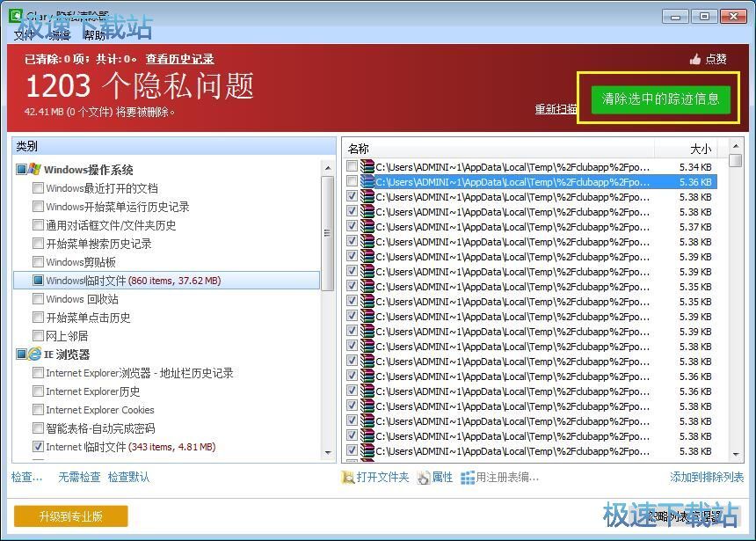Viewport: 756px width, 541px height.
Task: Check 开始菜单搜索历史记录
Action: pos(38,244)
